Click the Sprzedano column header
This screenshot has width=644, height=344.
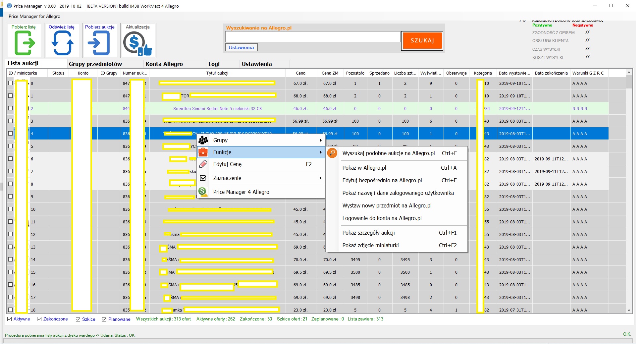379,73
